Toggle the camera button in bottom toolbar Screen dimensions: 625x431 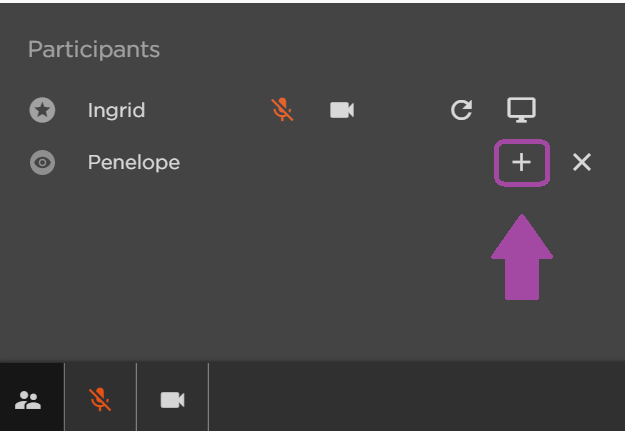172,400
